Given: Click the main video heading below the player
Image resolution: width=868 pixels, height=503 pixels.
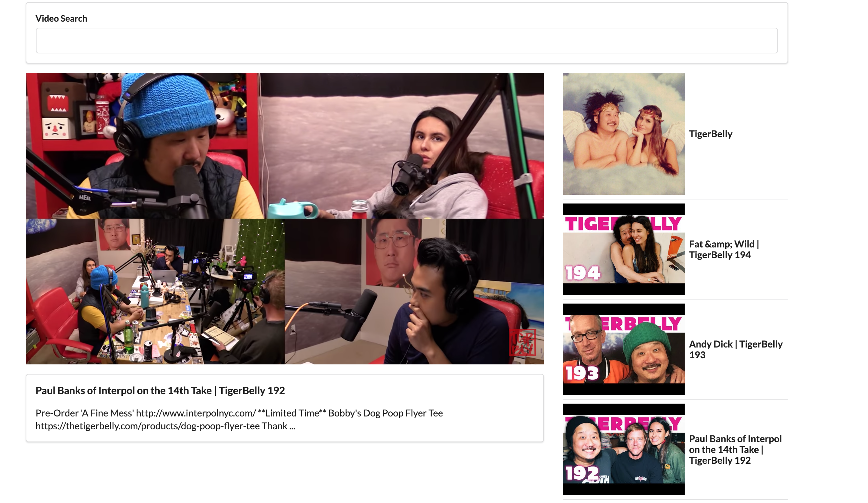Looking at the screenshot, I should [160, 390].
